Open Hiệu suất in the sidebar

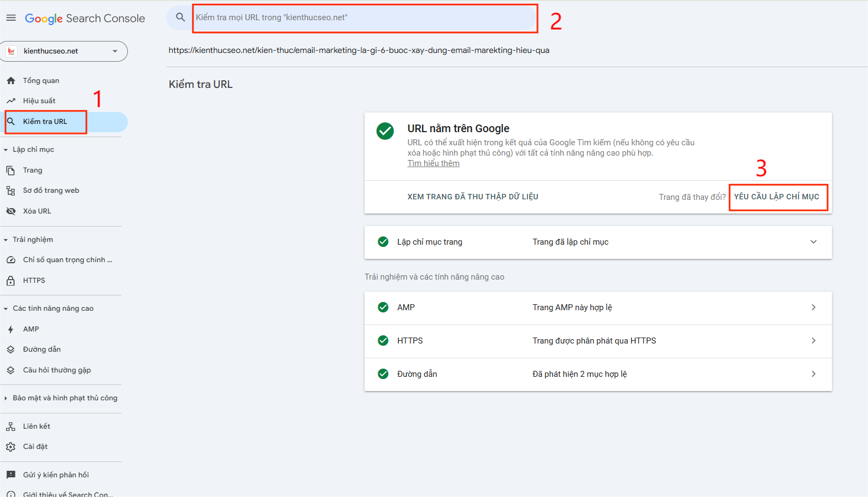39,101
